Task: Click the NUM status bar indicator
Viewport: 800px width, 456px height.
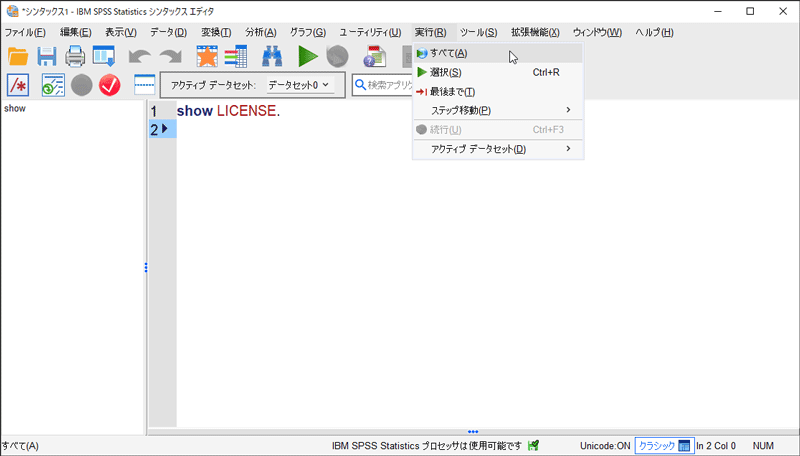Action: [x=763, y=446]
